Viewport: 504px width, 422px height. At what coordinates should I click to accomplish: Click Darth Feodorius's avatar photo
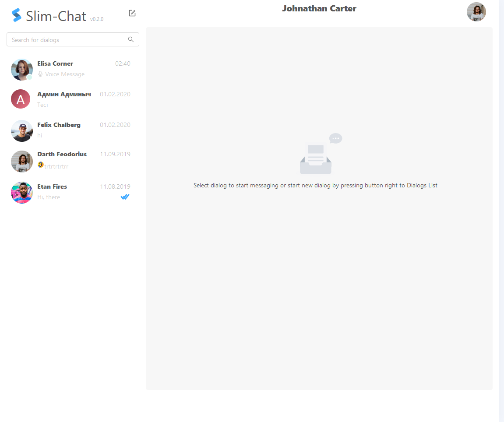(22, 162)
